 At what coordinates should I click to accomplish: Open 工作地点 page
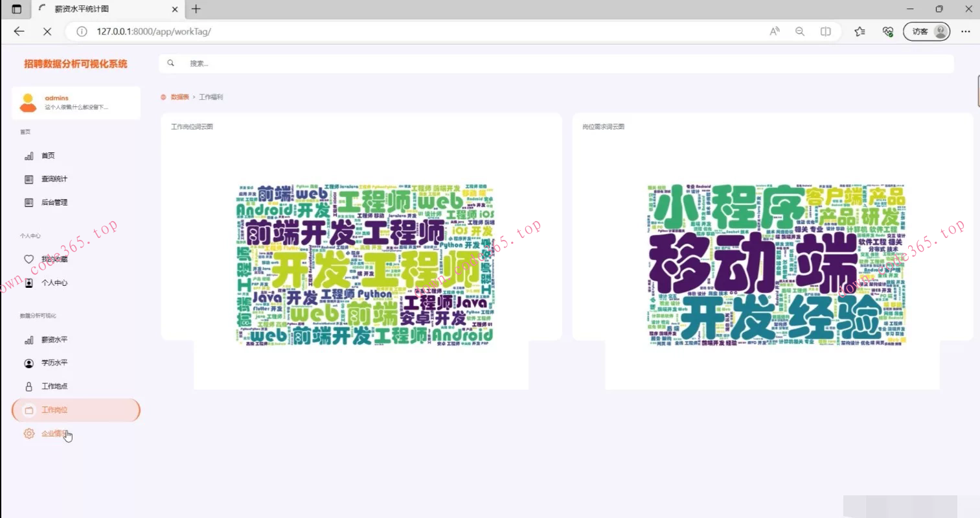tap(54, 387)
